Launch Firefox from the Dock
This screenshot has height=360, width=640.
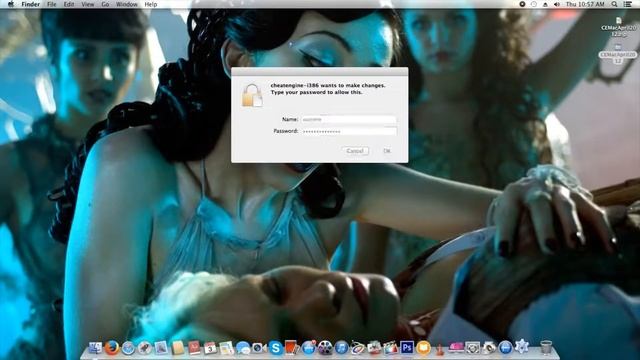(111, 348)
